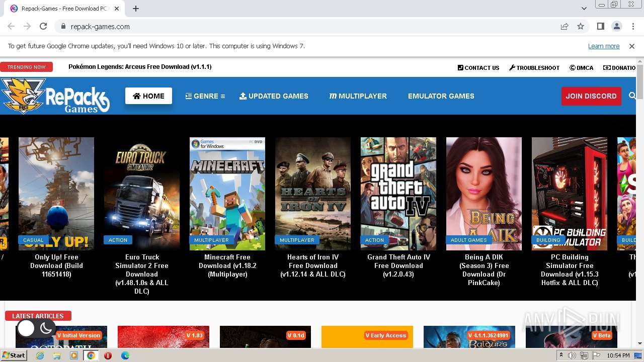Click the browser back arrow
The width and height of the screenshot is (644, 362).
coord(11,26)
